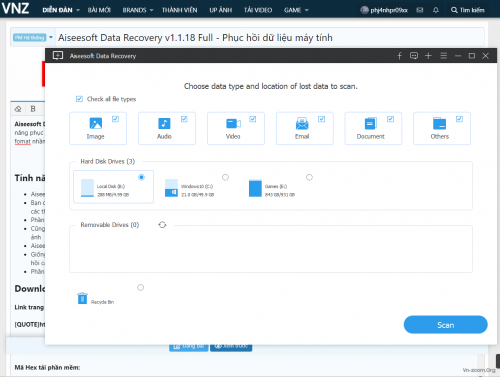Select the Games drive radio button
This screenshot has height=377, width=500.
pos(309,177)
